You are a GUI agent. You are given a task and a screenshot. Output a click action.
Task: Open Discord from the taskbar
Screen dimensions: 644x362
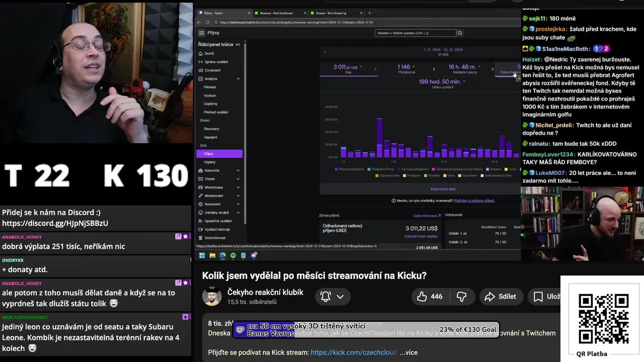tap(254, 255)
